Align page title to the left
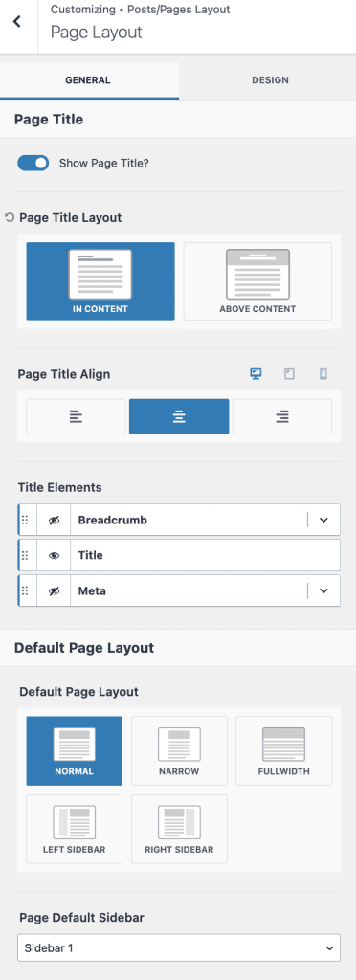 pyautogui.click(x=76, y=416)
